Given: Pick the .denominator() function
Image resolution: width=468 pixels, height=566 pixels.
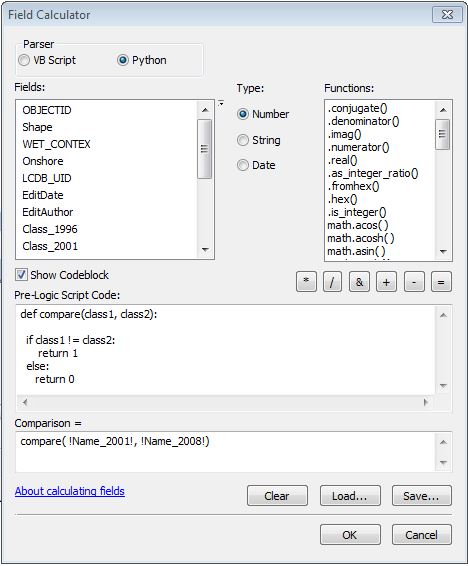Looking at the screenshot, I should tap(363, 121).
